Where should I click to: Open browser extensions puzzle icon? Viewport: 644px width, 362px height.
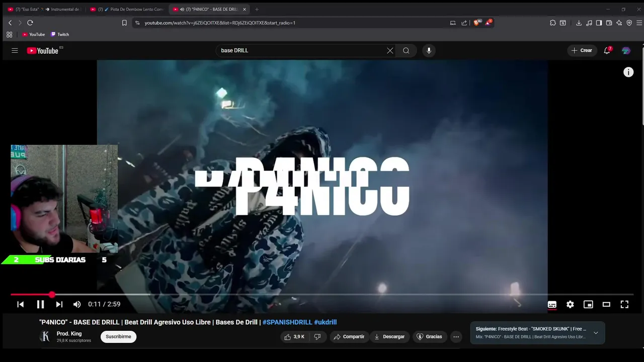coord(553,23)
